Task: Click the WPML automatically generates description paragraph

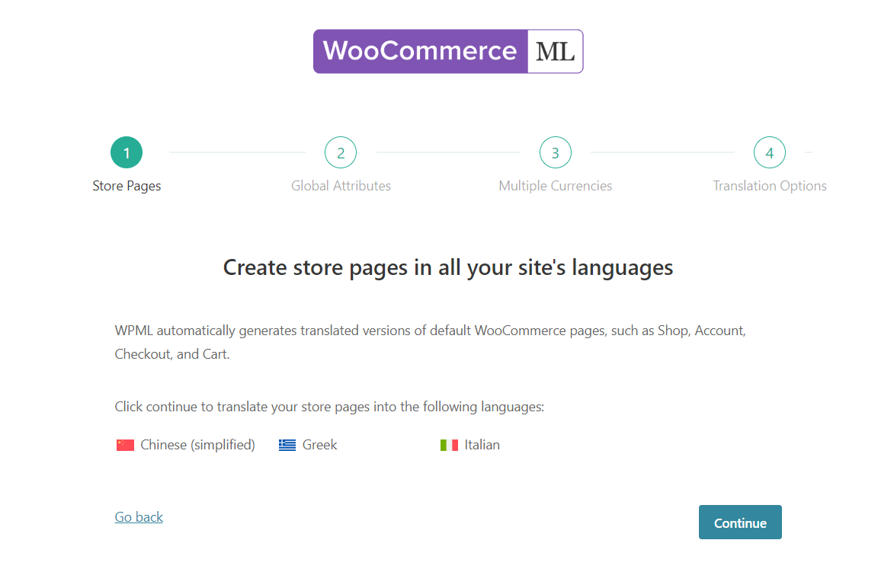Action: [431, 343]
